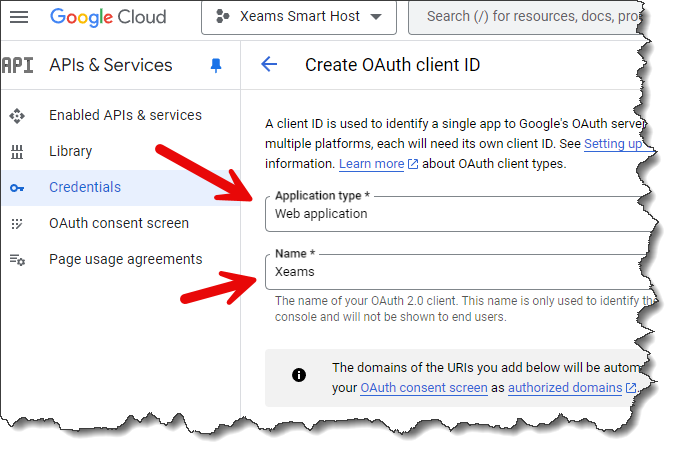
Task: Follow the Setting up link
Action: (613, 144)
